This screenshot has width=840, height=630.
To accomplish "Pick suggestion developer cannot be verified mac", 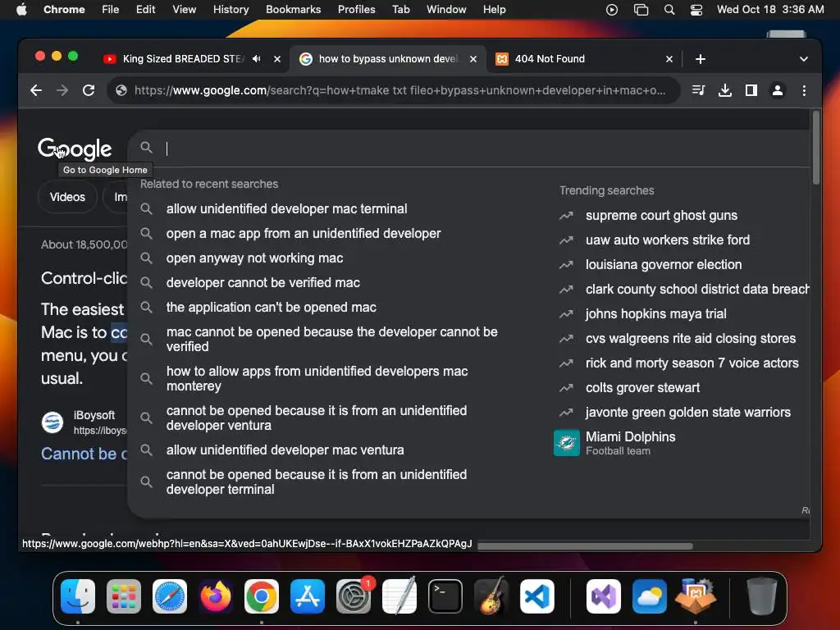I will [263, 282].
